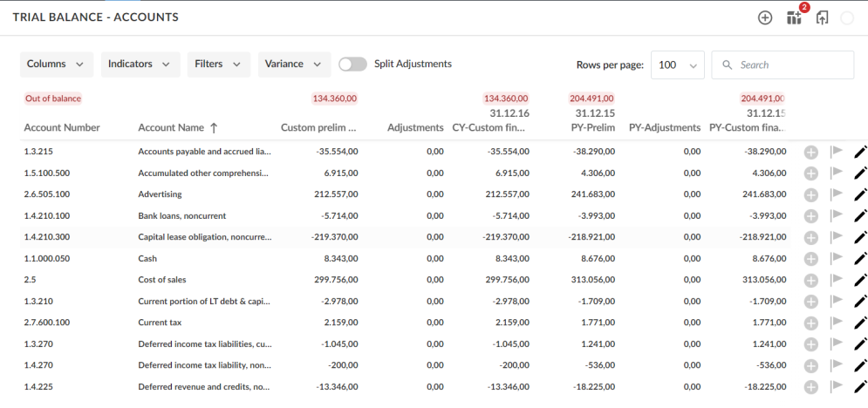Image resolution: width=868 pixels, height=408 pixels.
Task: Click the file upload export icon
Action: point(821,17)
